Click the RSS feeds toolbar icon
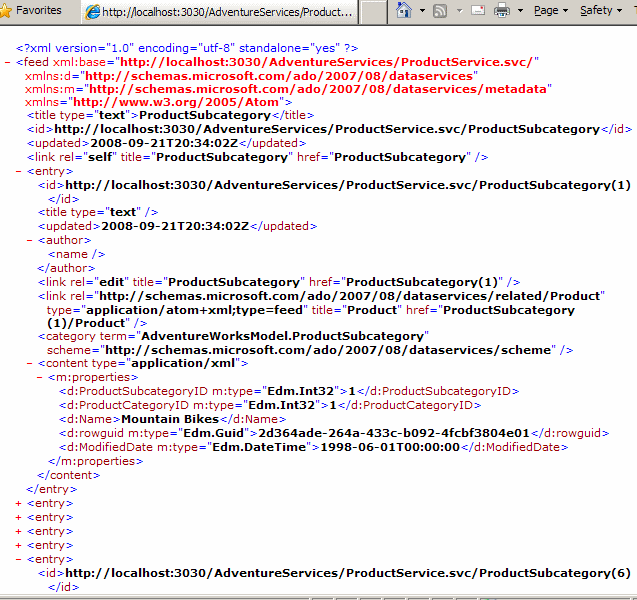This screenshot has height=600, width=637. 440,11
